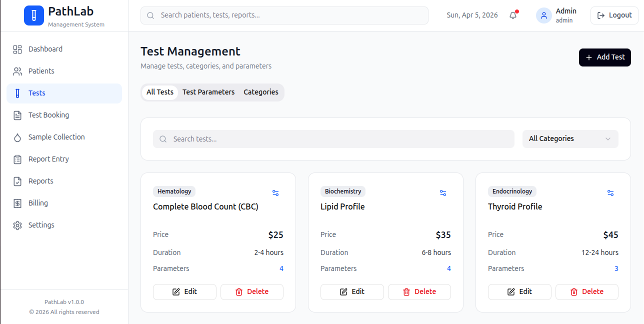This screenshot has height=324, width=644.
Task: Switch to the Categories tab
Action: pyautogui.click(x=261, y=92)
